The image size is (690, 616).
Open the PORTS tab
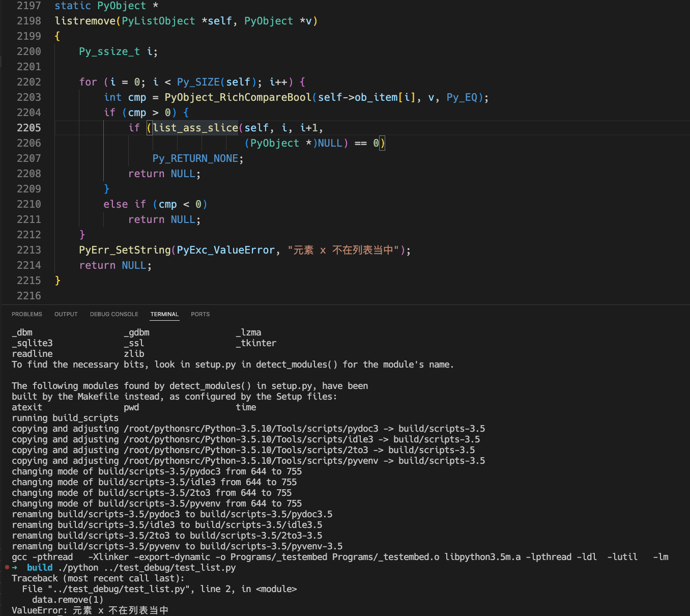pos(200,314)
